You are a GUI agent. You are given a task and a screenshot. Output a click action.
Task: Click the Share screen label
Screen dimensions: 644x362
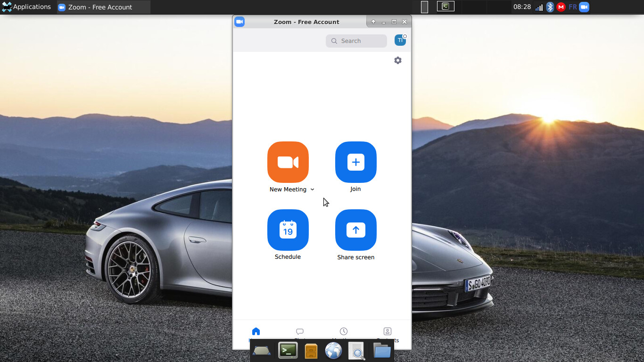click(356, 257)
